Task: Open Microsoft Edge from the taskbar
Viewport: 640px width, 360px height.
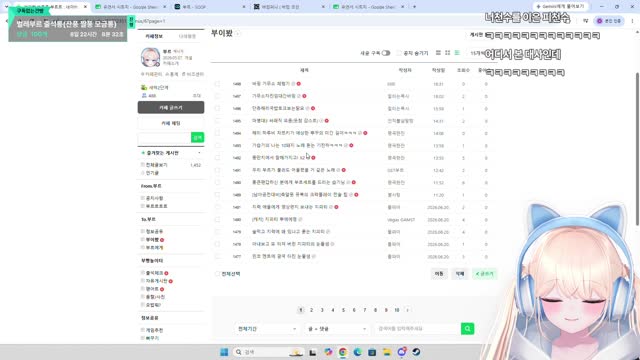Action: point(358,352)
